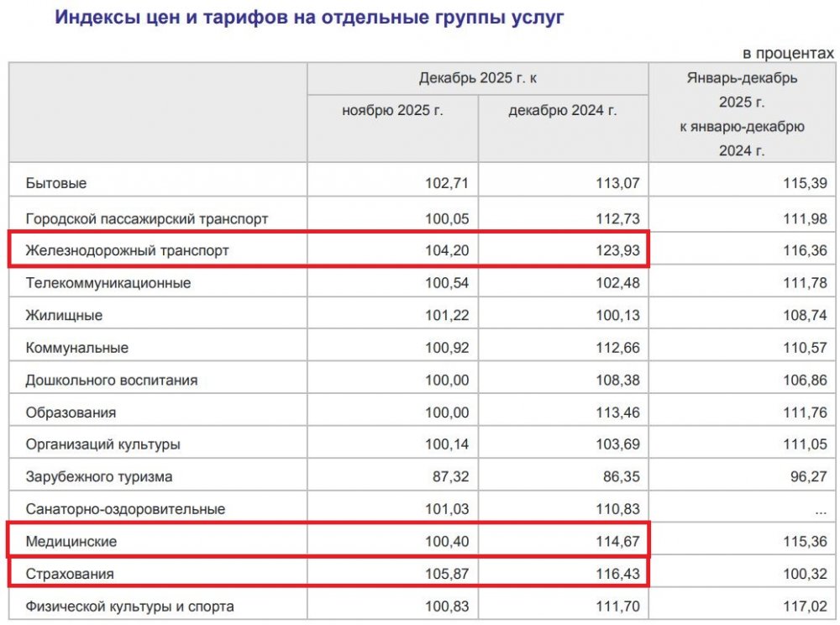Select the 'Декабрь 2025 г. к' column header
This screenshot has width=840, height=625.
click(477, 78)
